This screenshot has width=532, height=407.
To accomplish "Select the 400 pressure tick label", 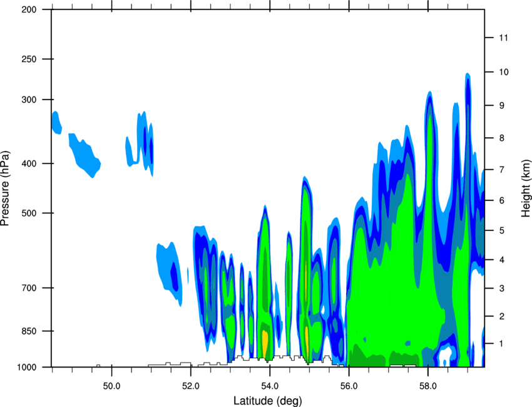I will click(x=29, y=163).
